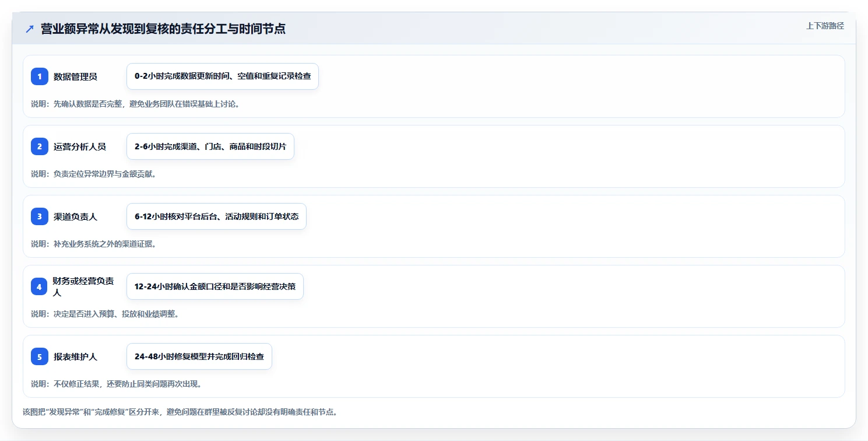The height and width of the screenshot is (441, 868).
Task: Click the note 补充业务系统之外的渠道证据
Action: [x=93, y=244]
